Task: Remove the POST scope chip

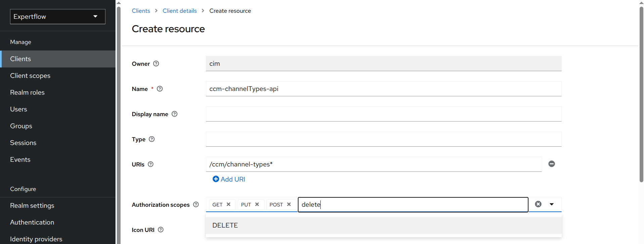Action: [289, 204]
